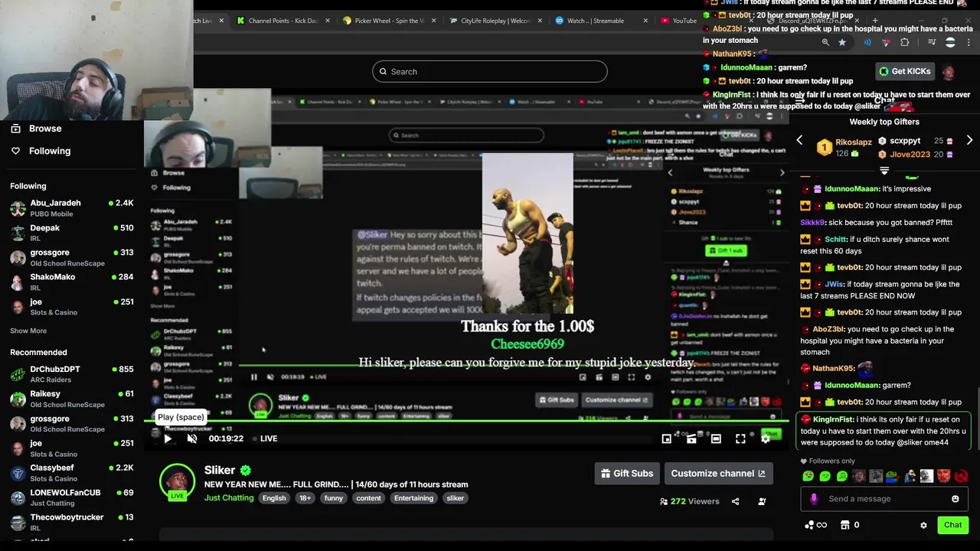Select the first green emote in quick row
The width and height of the screenshot is (980, 551).
[808, 476]
